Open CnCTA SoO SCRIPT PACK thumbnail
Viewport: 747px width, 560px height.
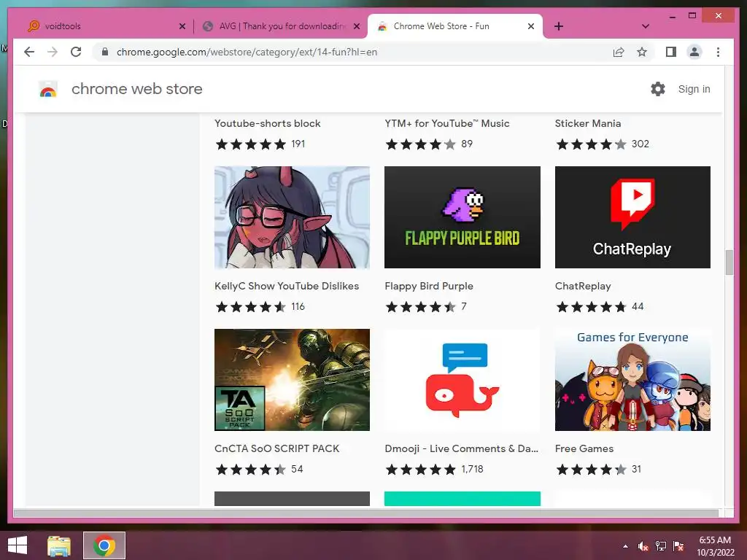click(x=292, y=380)
